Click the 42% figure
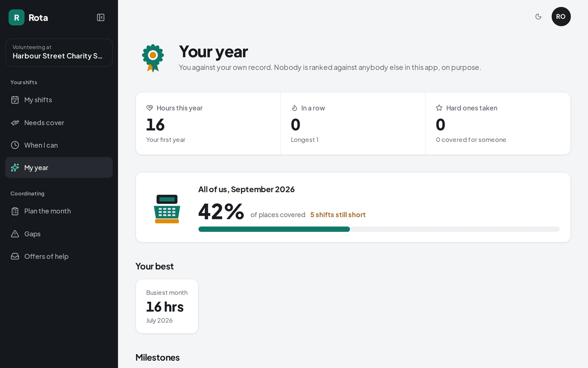The height and width of the screenshot is (368, 588). [221, 211]
